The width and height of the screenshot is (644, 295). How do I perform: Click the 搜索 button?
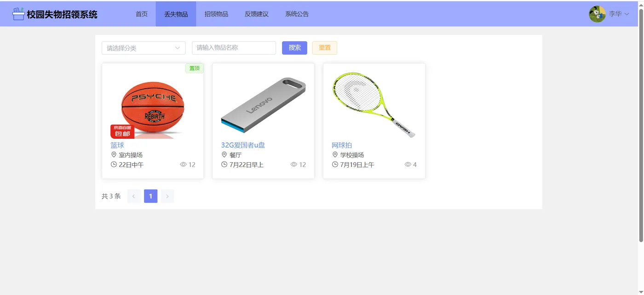tap(294, 48)
